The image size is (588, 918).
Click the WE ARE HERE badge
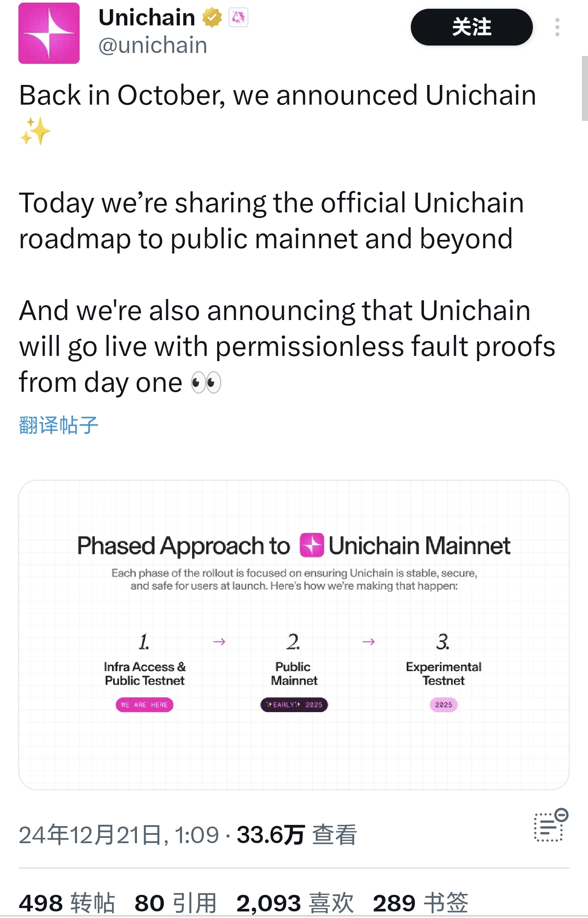tap(144, 705)
